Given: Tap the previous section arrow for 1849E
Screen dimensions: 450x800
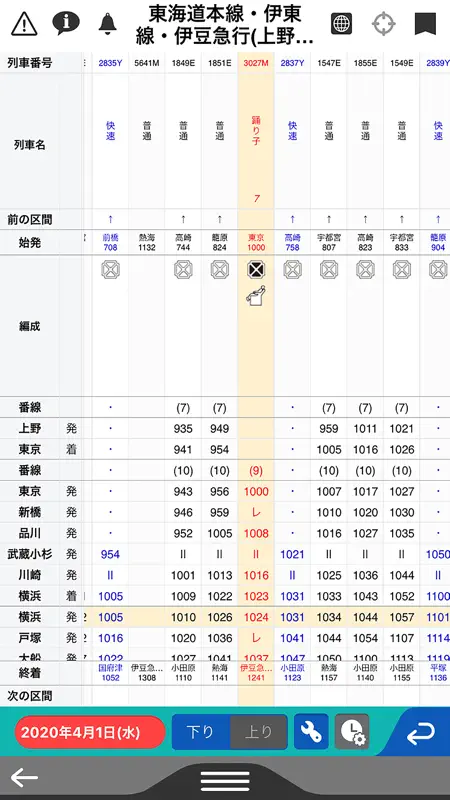Looking at the screenshot, I should coord(183,219).
